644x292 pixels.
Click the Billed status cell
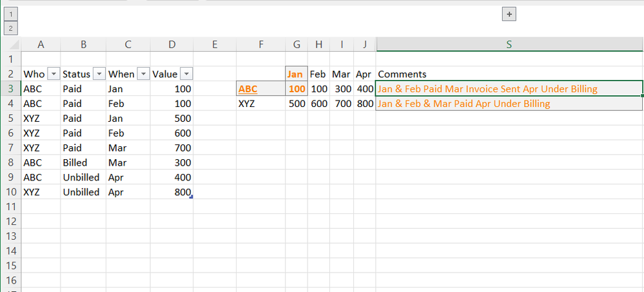(x=83, y=162)
